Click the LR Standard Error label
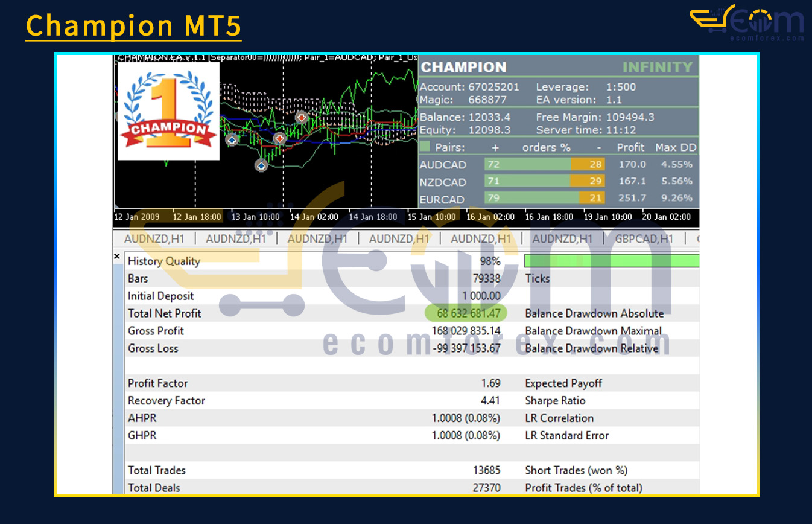The height and width of the screenshot is (524, 812). tap(567, 436)
